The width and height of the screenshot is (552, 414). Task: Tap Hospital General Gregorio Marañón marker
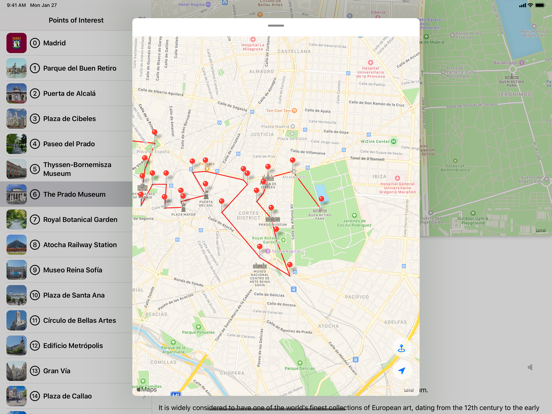397,178
